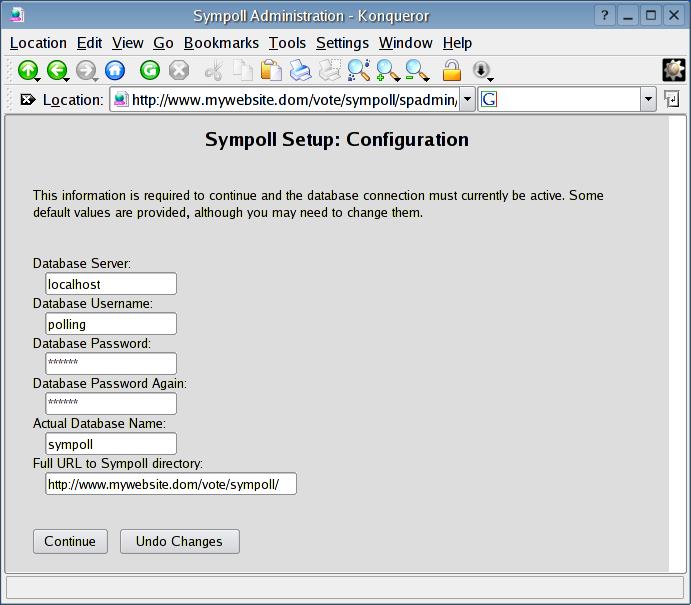Click the Home page icon
Screen dimensions: 691x605
point(115,70)
